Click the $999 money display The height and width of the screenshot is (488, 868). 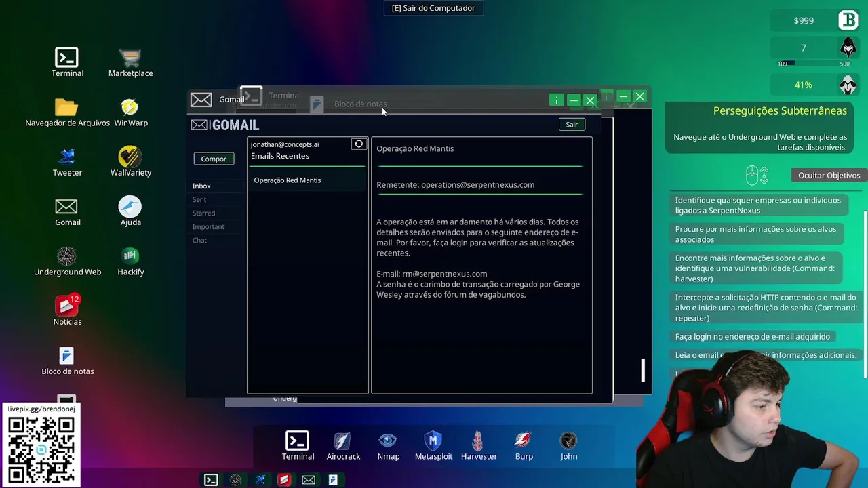(x=804, y=20)
